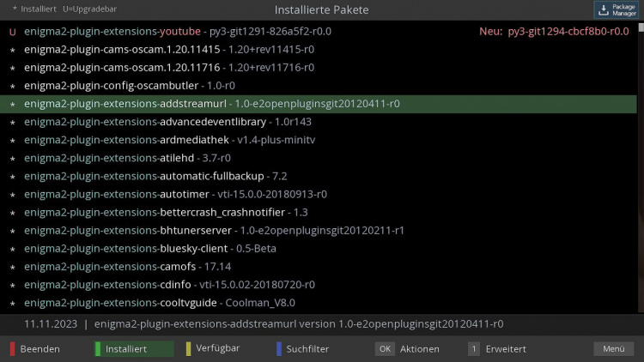Select bhtunerserver package row
644x362 pixels.
(319, 230)
